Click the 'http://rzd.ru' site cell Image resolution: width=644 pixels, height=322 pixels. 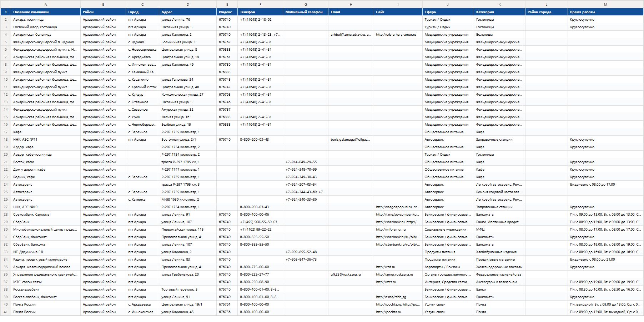point(398,267)
